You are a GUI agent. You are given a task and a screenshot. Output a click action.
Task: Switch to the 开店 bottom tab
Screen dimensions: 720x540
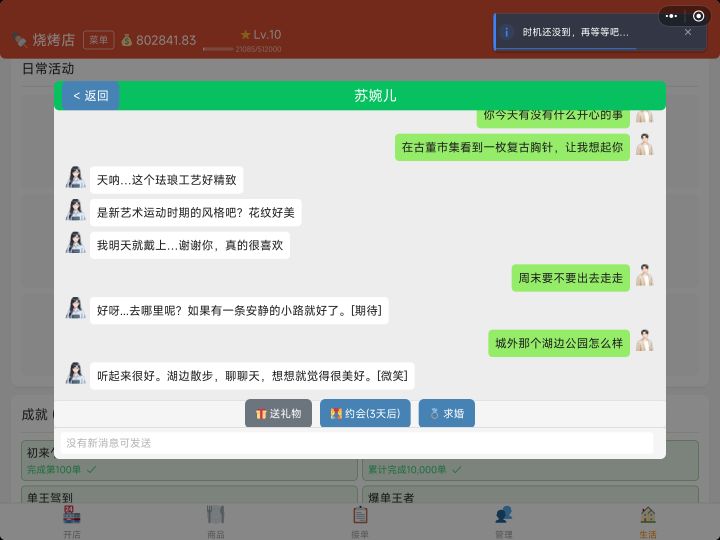coord(72,522)
